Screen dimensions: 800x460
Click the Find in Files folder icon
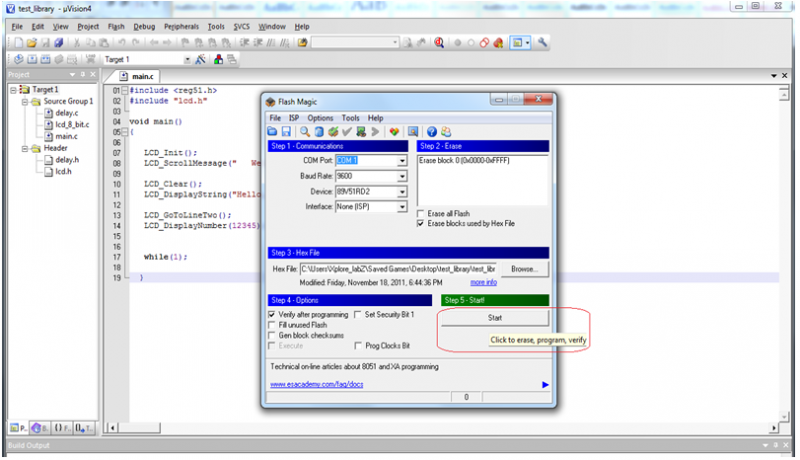303,43
